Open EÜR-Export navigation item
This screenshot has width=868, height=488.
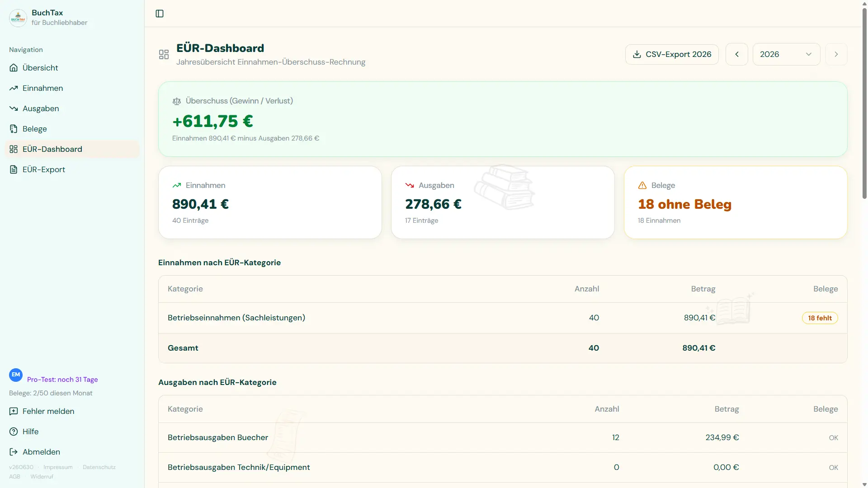click(72, 169)
